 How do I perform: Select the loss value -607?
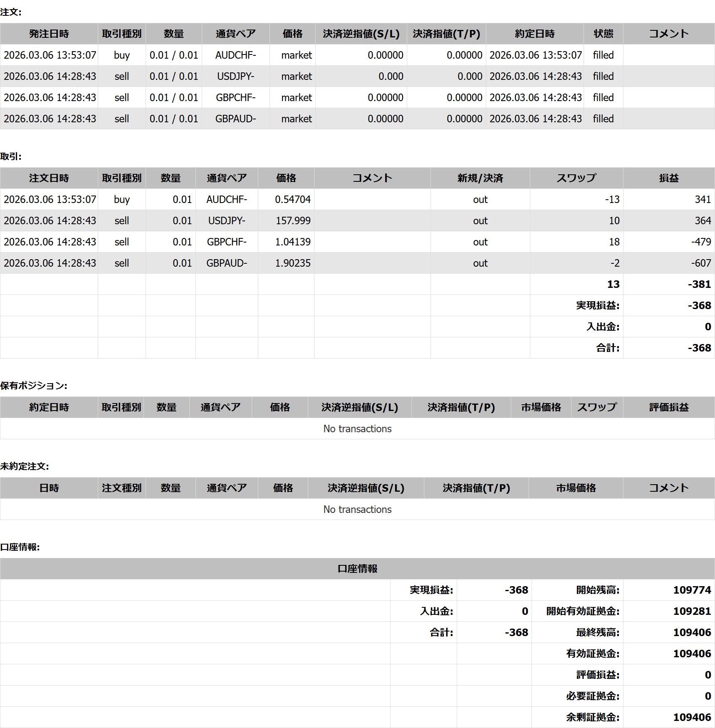tap(701, 263)
